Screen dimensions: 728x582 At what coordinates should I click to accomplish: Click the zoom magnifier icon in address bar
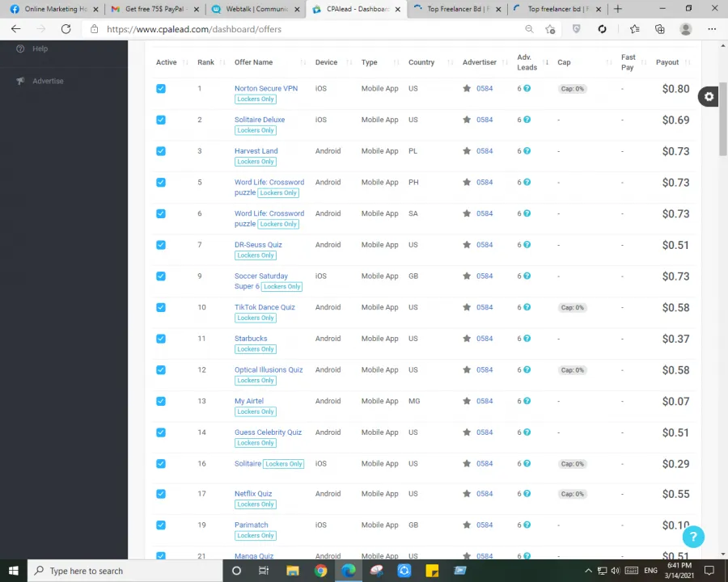point(529,29)
